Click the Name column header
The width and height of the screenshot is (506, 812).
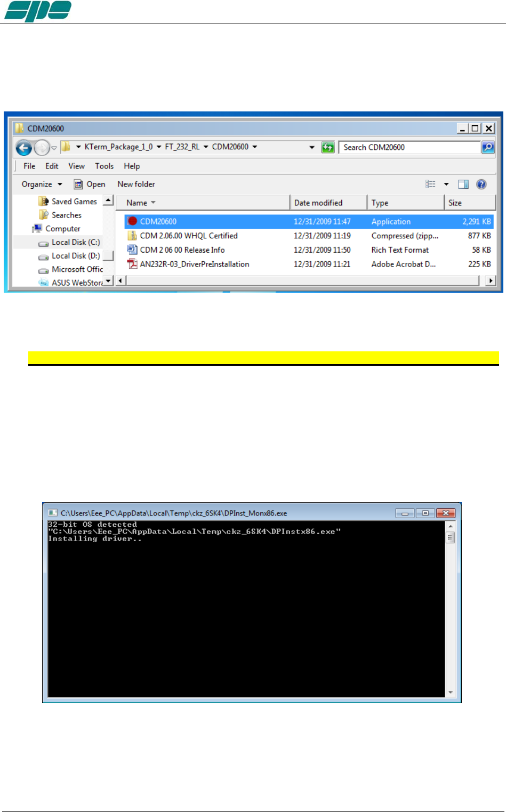pyautogui.click(x=203, y=203)
